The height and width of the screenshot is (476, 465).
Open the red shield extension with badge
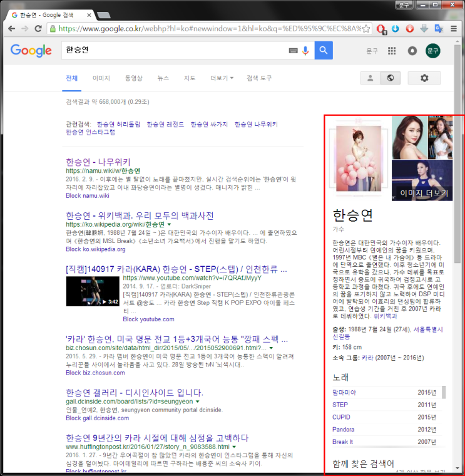point(381,29)
